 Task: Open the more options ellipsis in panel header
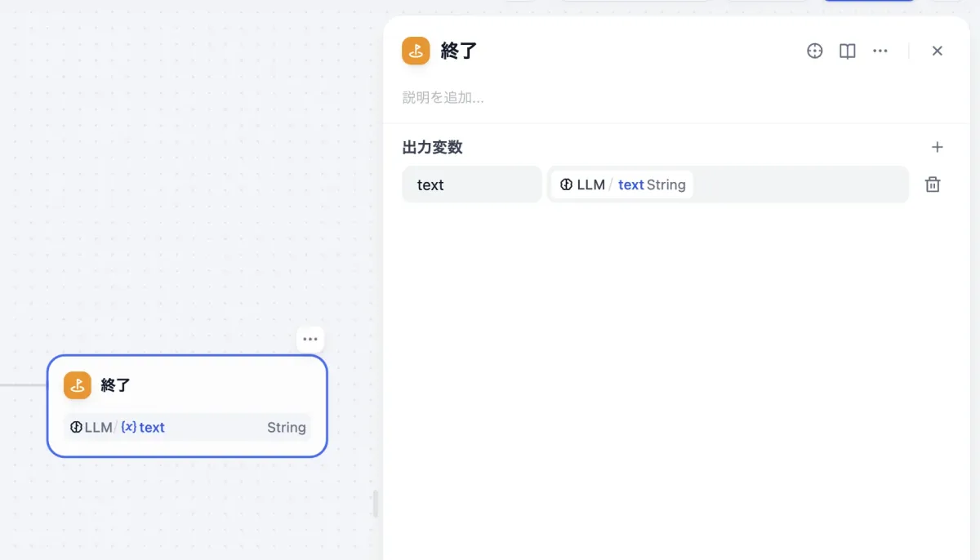point(880,51)
